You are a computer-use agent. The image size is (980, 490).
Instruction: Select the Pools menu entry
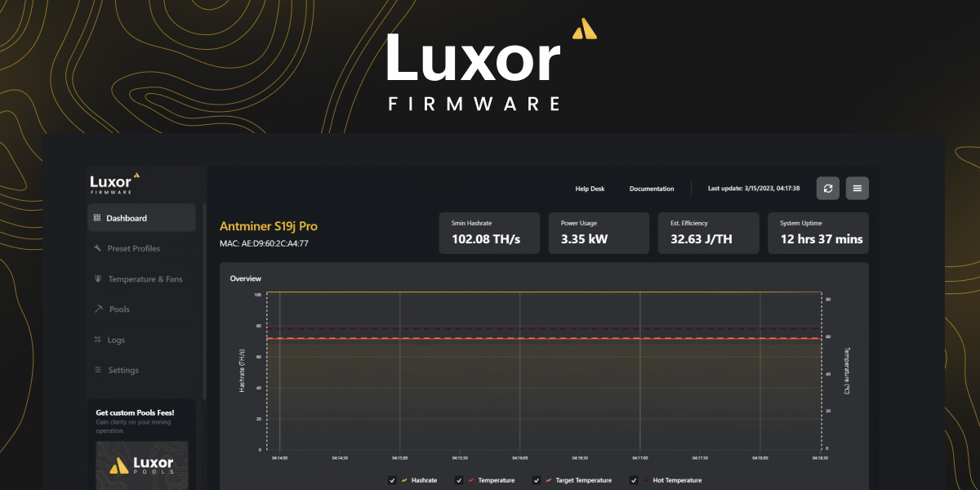pos(118,309)
